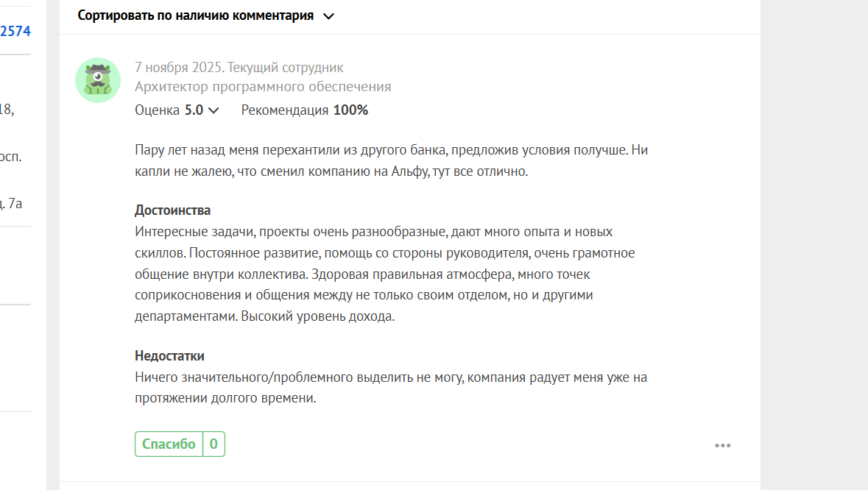Click the 'Недостатки' section heading
This screenshot has height=490, width=868.
pyautogui.click(x=169, y=355)
